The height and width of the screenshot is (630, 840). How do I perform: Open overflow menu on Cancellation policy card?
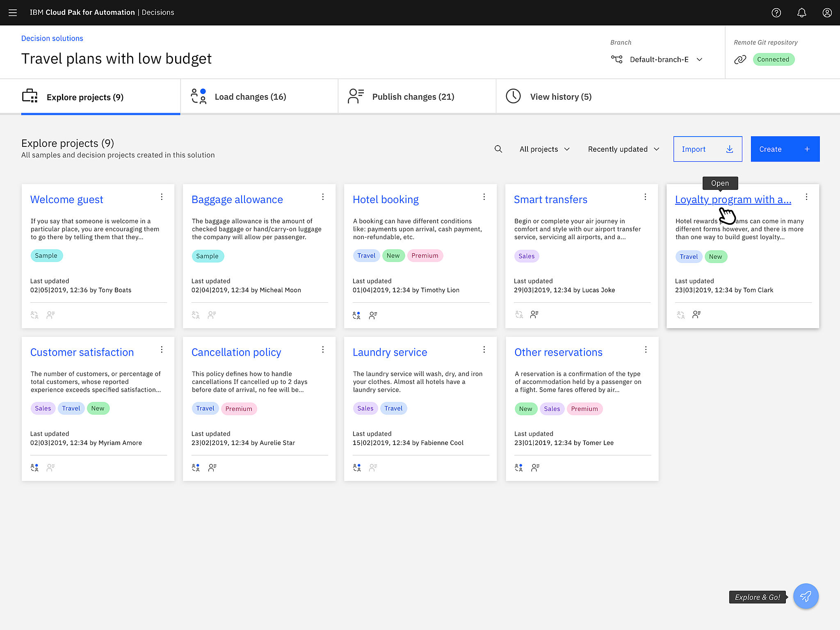(323, 349)
